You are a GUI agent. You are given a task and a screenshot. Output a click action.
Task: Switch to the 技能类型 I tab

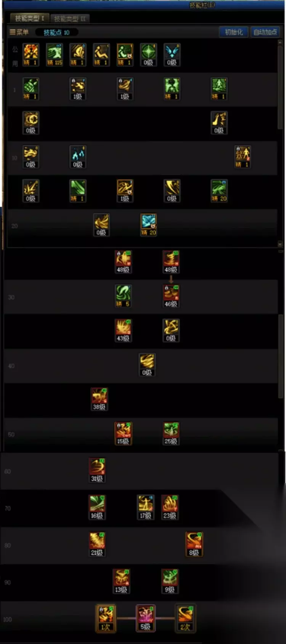pyautogui.click(x=29, y=18)
